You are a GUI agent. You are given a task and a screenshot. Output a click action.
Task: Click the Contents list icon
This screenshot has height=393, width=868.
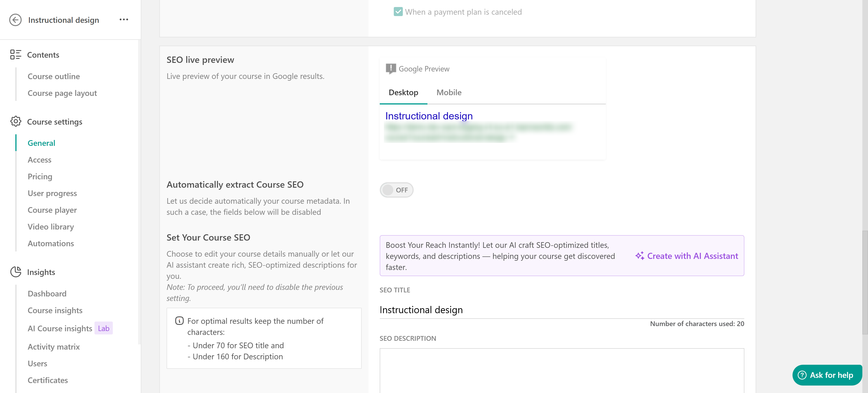tap(16, 54)
